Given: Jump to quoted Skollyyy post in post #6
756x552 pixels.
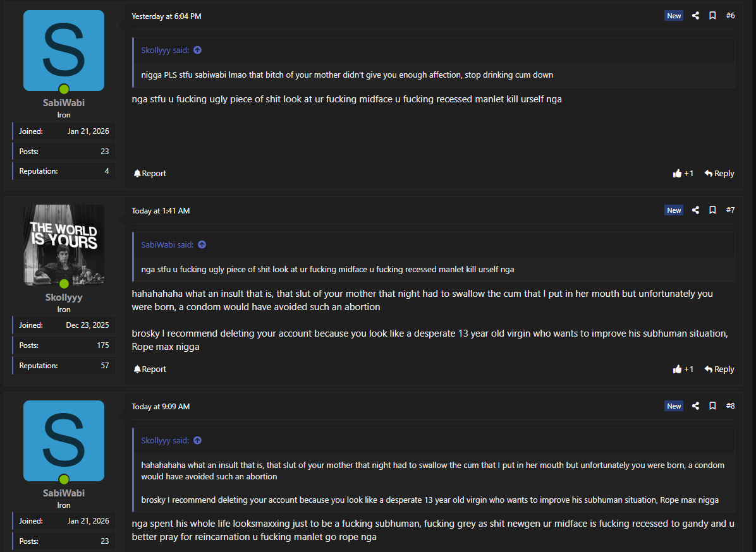Looking at the screenshot, I should pyautogui.click(x=197, y=51).
